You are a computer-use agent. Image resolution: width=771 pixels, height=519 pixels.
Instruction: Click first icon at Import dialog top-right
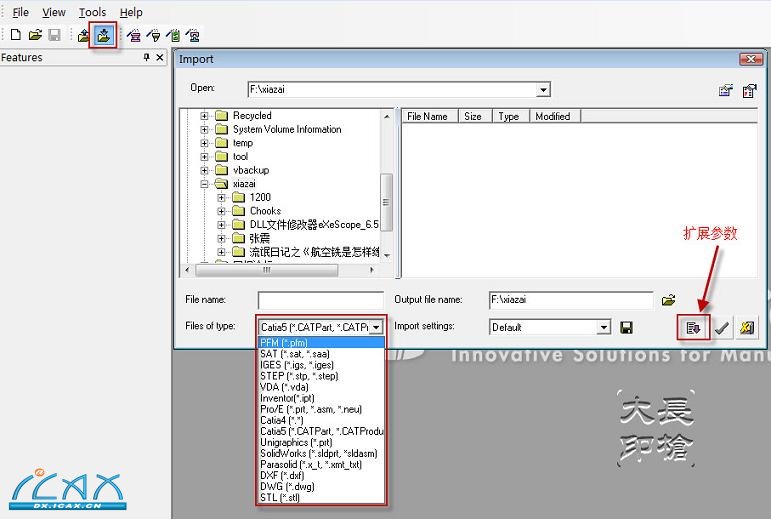coord(726,90)
